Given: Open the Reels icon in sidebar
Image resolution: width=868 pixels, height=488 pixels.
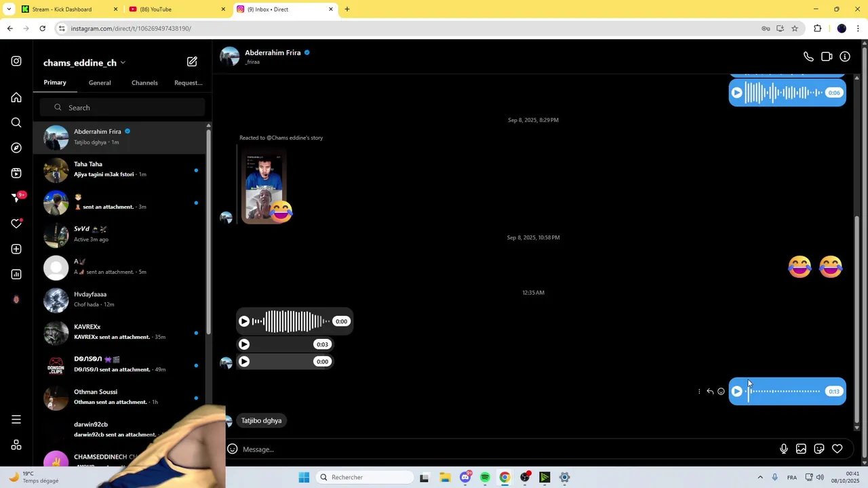Looking at the screenshot, I should 16,174.
